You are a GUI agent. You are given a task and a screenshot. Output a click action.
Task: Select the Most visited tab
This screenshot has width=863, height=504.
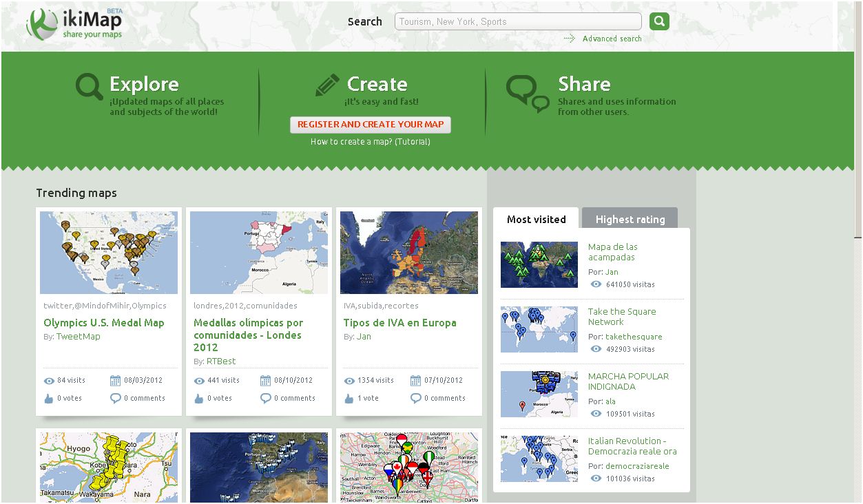536,220
